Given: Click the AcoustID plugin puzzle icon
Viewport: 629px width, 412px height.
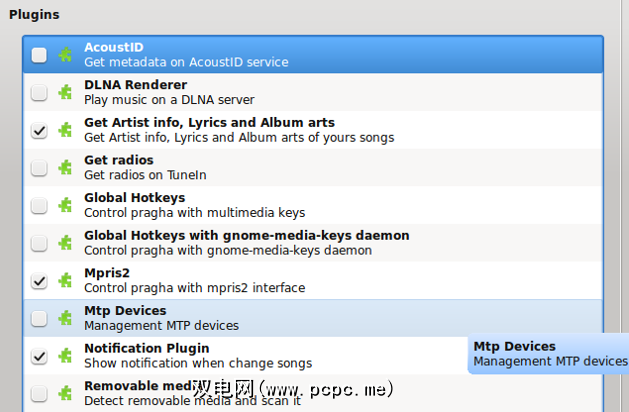Looking at the screenshot, I should (66, 55).
